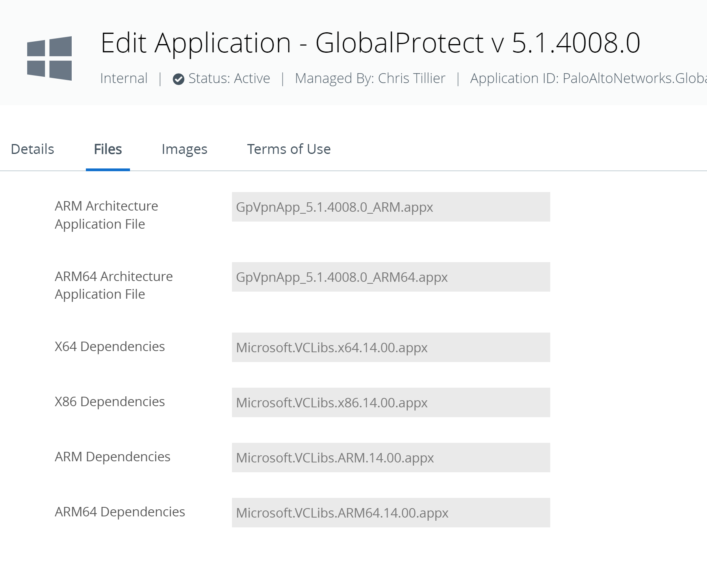Click the ARM Architecture Application File field
The height and width of the screenshot is (588, 707).
391,207
